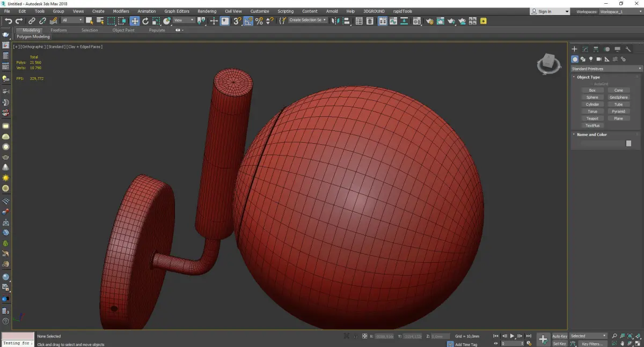Click Align tool icon

click(x=346, y=21)
